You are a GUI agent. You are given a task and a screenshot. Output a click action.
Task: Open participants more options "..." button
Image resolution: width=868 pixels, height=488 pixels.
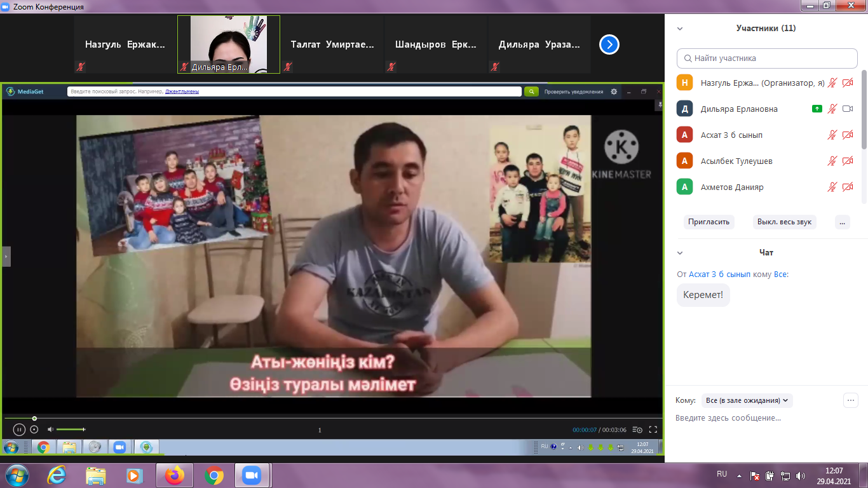(842, 222)
